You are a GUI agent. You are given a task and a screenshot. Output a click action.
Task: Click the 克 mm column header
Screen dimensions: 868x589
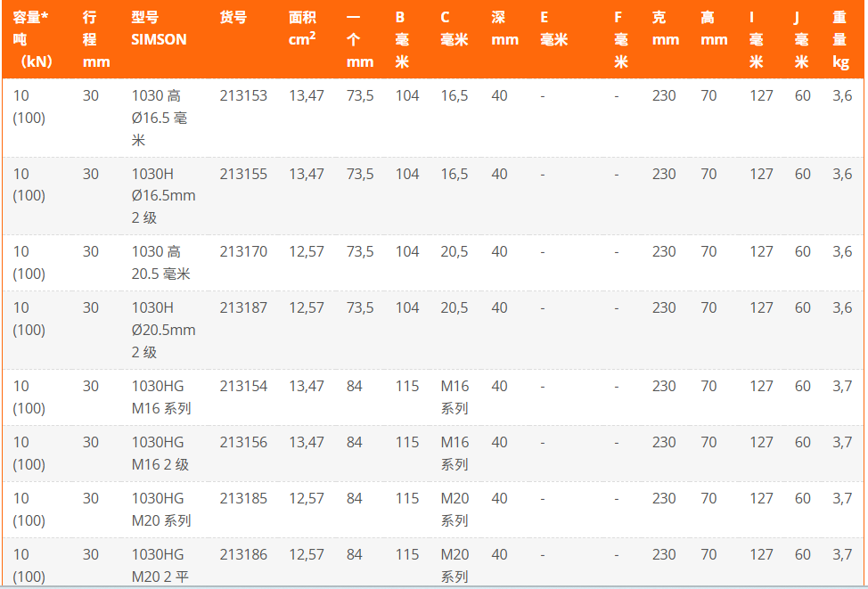(666, 29)
